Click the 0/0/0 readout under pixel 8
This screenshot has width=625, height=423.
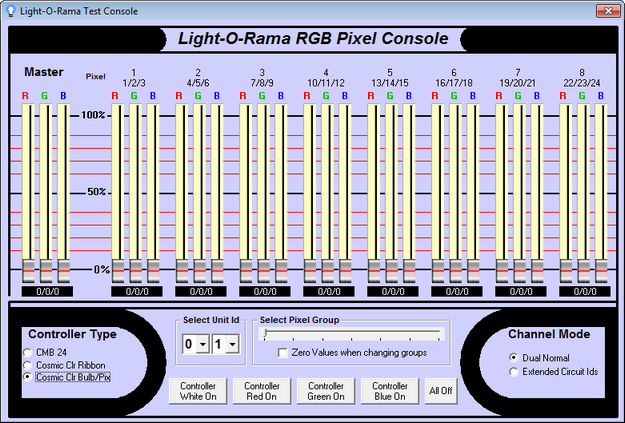pyautogui.click(x=585, y=291)
